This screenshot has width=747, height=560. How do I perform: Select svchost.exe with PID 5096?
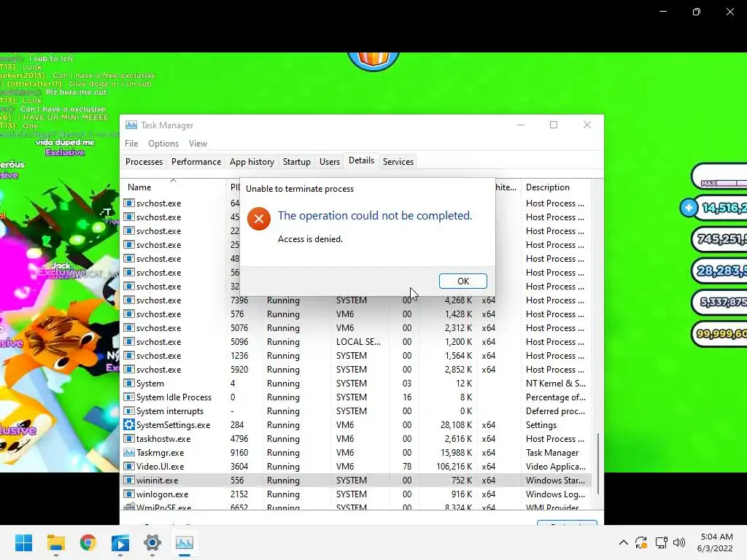tap(356, 342)
